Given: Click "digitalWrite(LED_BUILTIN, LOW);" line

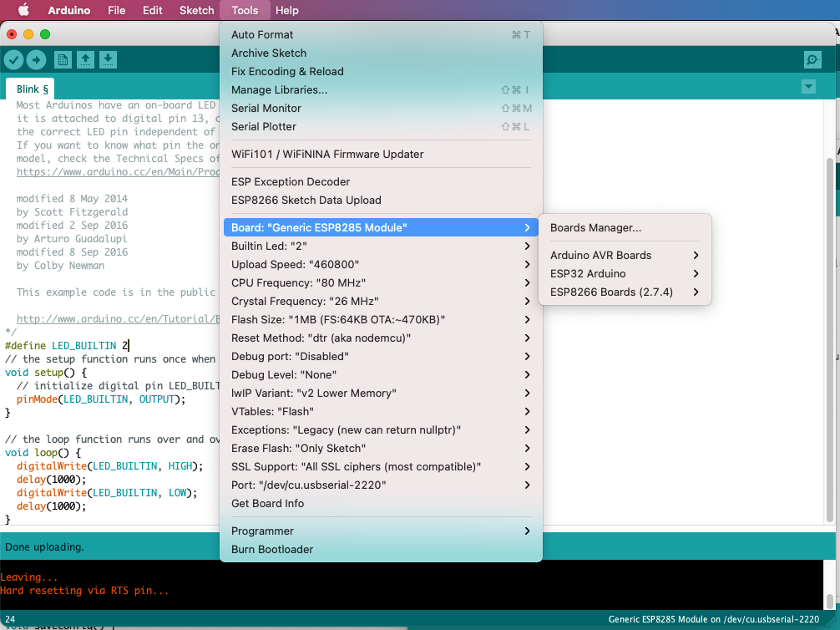Looking at the screenshot, I should click(x=107, y=493).
